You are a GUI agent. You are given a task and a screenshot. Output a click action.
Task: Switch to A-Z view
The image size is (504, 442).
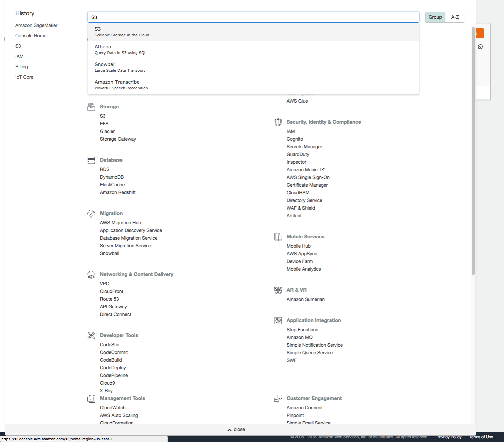pyautogui.click(x=455, y=17)
